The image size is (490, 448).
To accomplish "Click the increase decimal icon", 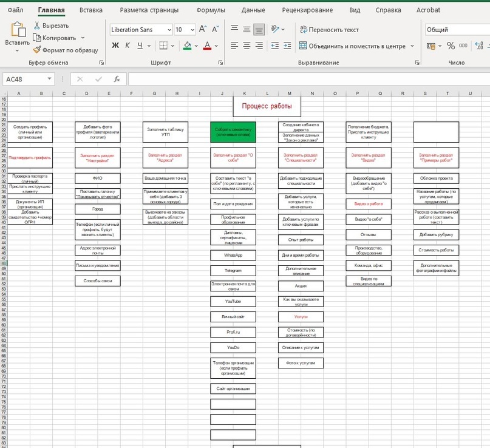I will pos(479,46).
